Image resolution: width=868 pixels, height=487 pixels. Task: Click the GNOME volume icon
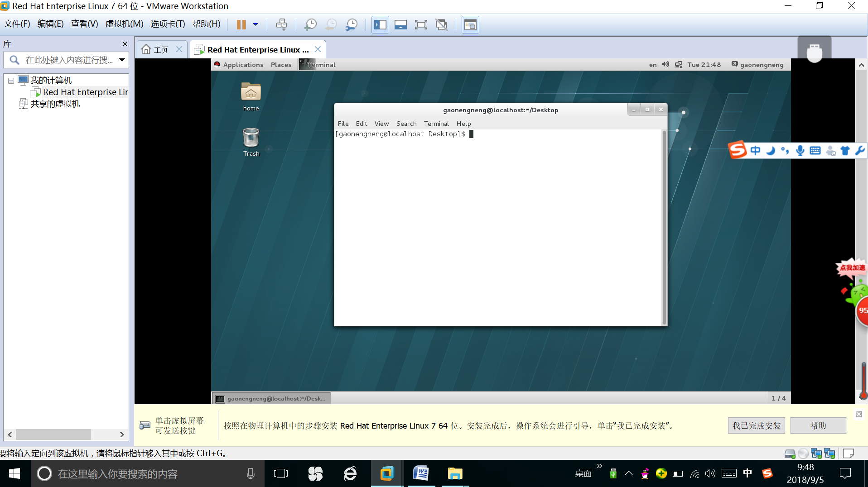[665, 64]
